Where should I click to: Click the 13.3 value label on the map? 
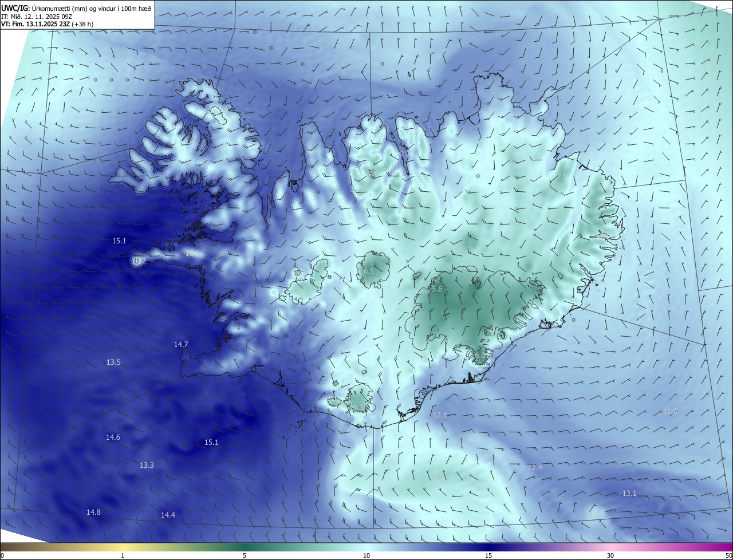click(147, 465)
